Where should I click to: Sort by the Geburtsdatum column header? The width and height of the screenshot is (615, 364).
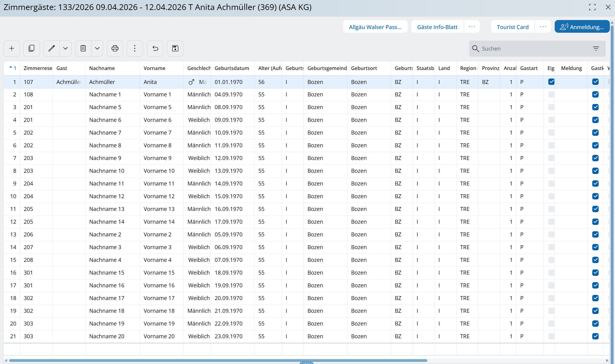[232, 68]
